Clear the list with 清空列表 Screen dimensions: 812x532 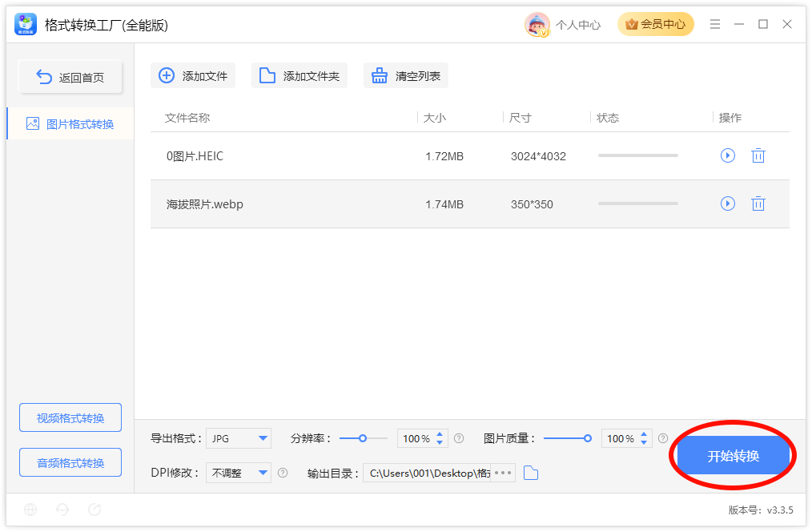[405, 75]
